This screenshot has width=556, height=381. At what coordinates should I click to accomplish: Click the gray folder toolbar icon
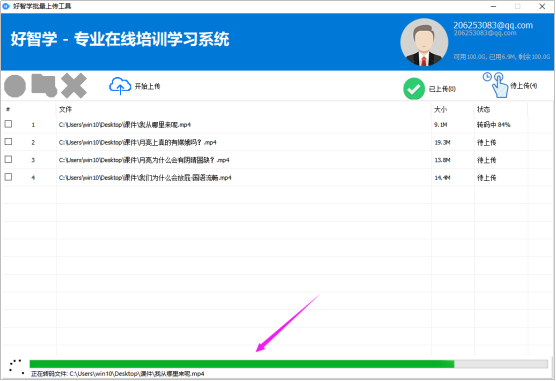pos(44,85)
